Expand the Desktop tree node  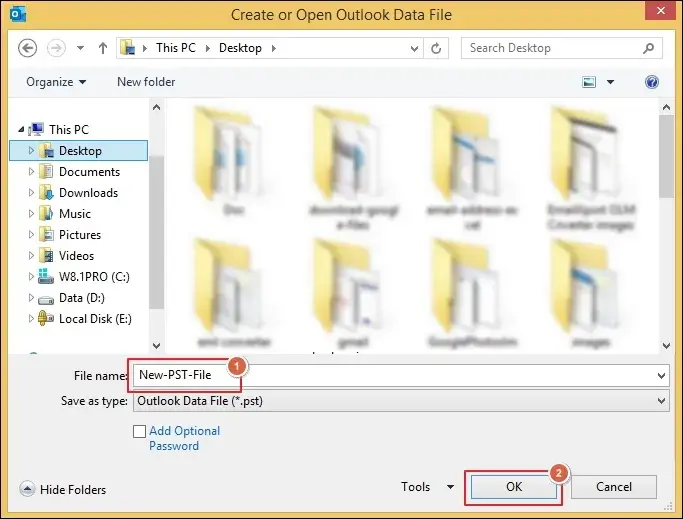point(31,150)
